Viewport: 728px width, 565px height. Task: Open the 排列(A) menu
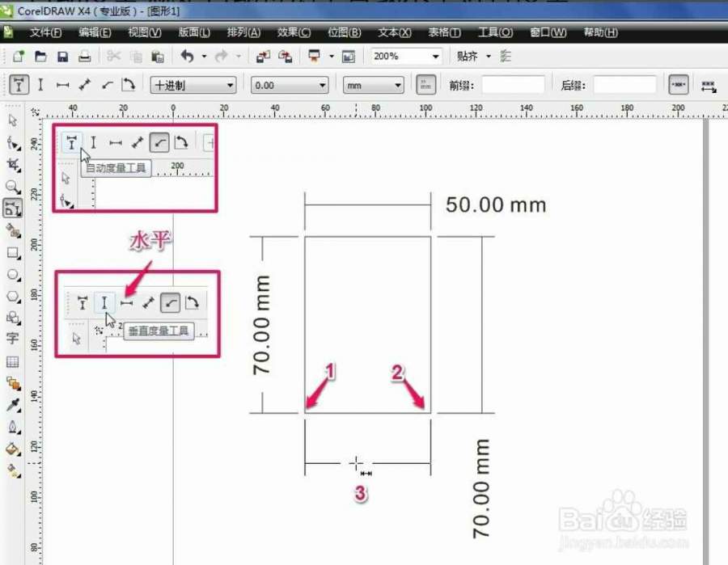coord(243,32)
